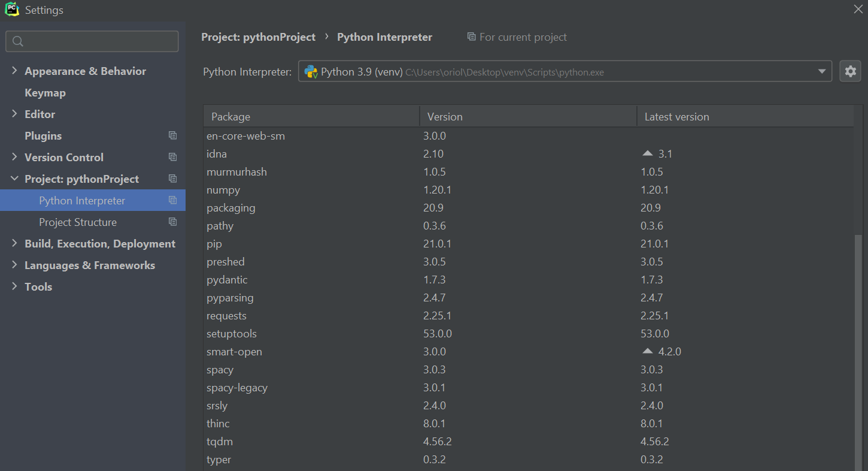Image resolution: width=868 pixels, height=471 pixels.
Task: Click the Project: pythonProject breadcrumb
Action: (258, 37)
